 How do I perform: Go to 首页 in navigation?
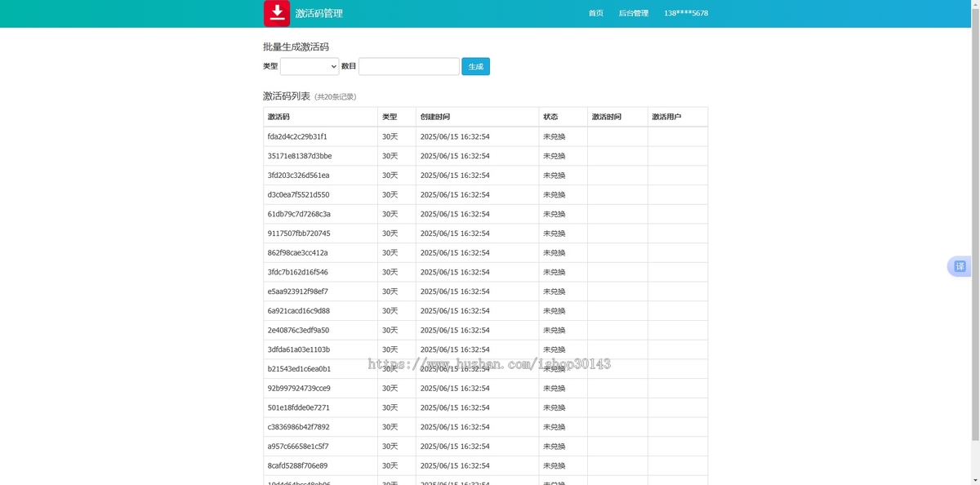tap(595, 13)
